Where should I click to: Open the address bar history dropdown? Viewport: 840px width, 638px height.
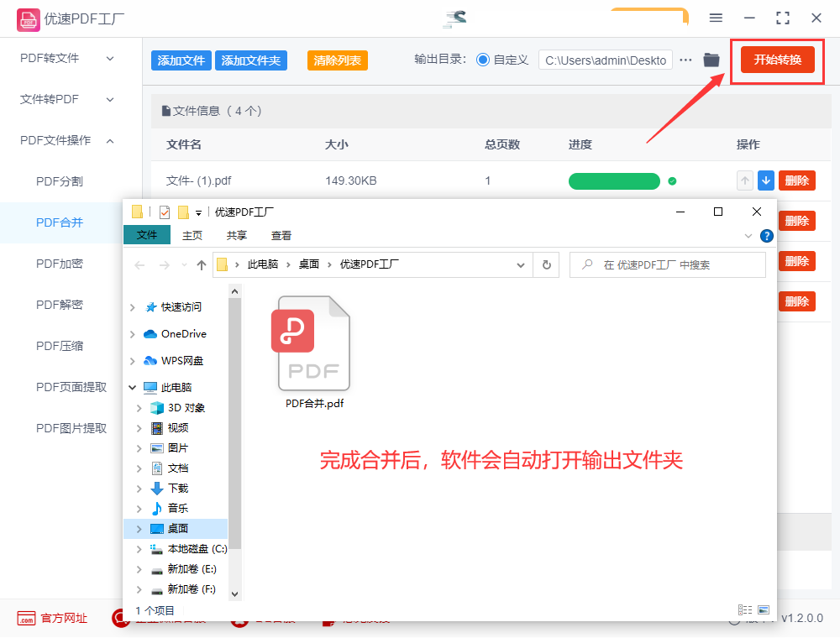tap(520, 265)
